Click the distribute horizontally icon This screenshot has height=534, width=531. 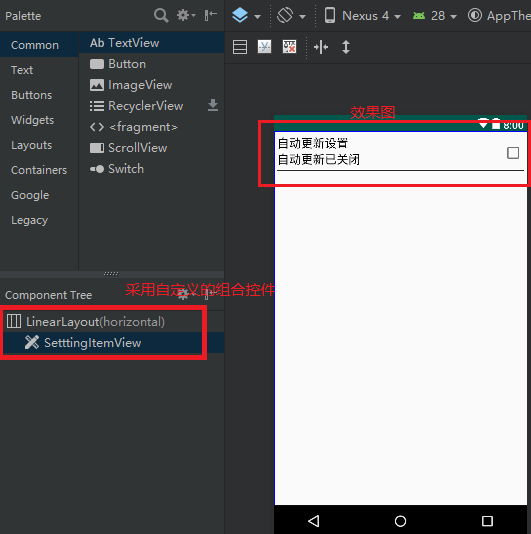click(x=321, y=47)
